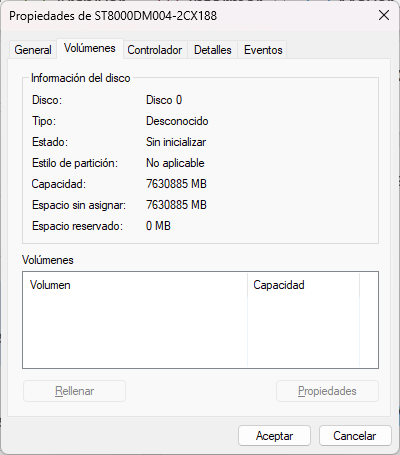
Task: Click the 'Estilo de partición:' label
Action: 75,163
